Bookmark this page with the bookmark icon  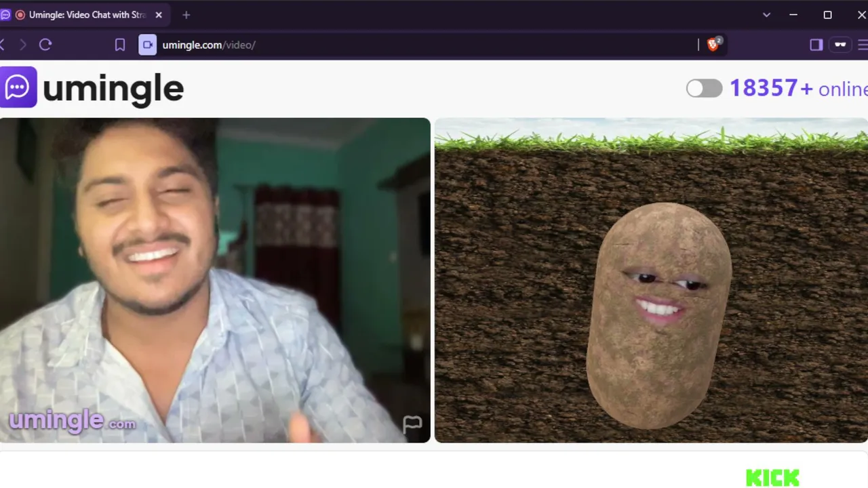click(120, 45)
